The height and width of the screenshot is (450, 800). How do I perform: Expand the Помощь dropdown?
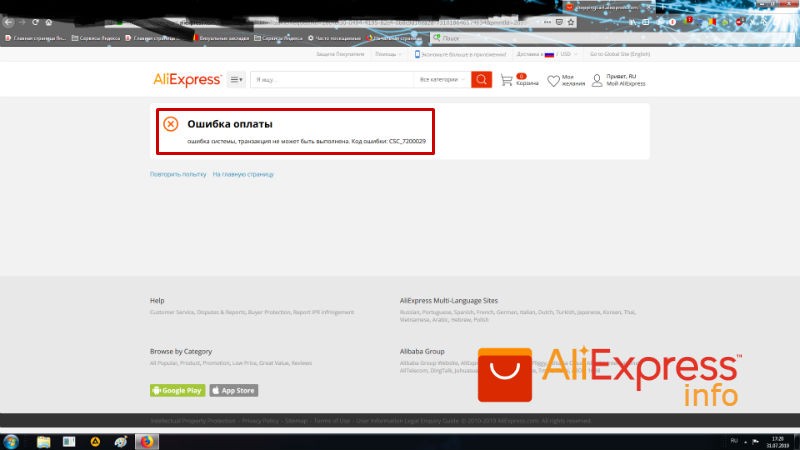pos(388,54)
